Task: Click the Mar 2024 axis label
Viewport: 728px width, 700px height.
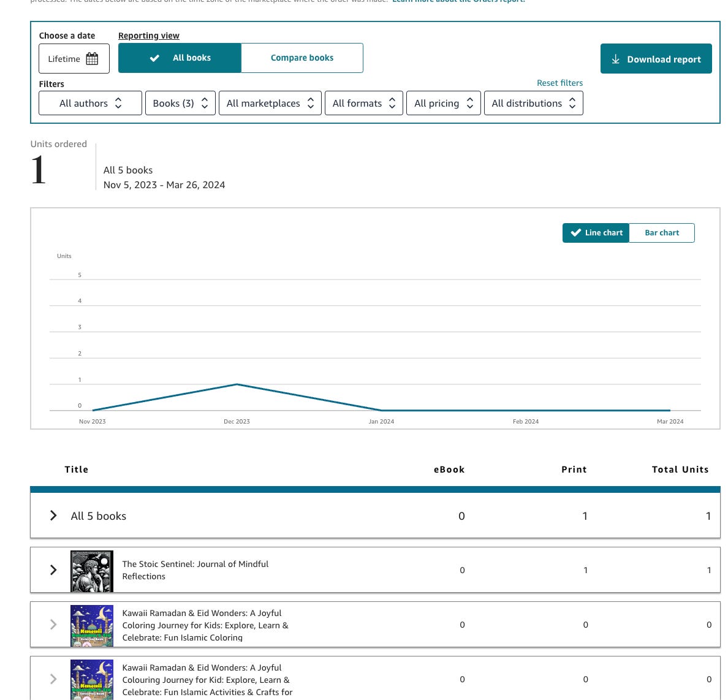Action: pos(670,421)
